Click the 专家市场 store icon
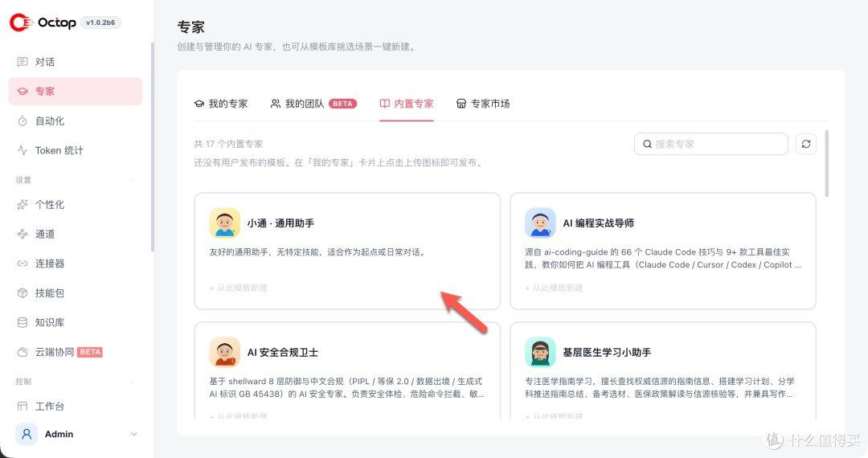The image size is (868, 458). 461,104
